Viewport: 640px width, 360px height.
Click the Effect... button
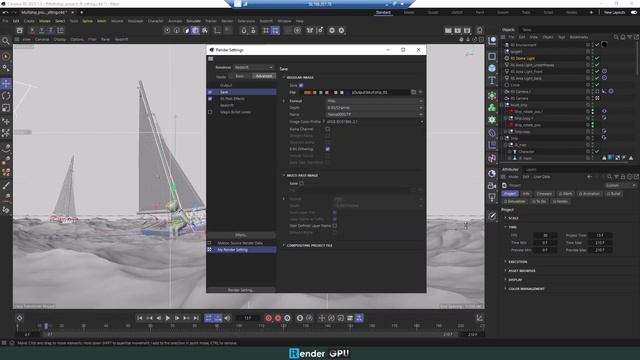pos(241,235)
